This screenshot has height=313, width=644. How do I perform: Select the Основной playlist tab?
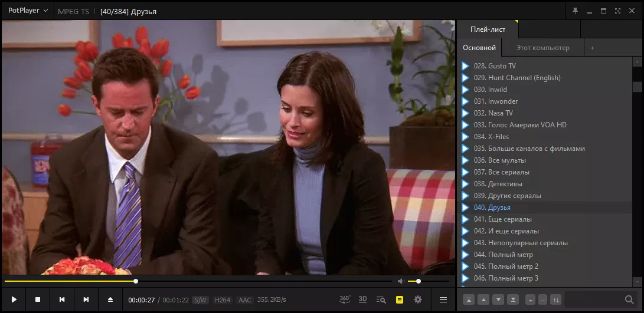click(479, 48)
